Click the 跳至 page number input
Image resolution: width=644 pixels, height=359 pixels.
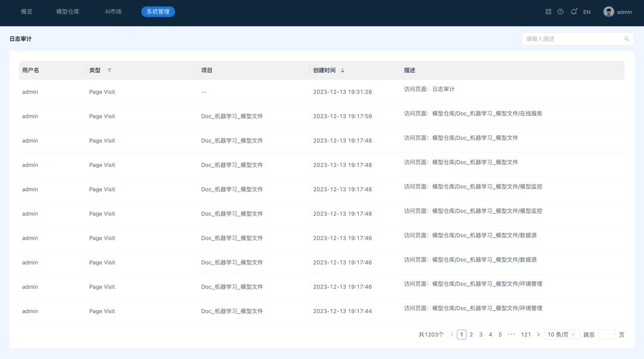point(606,334)
